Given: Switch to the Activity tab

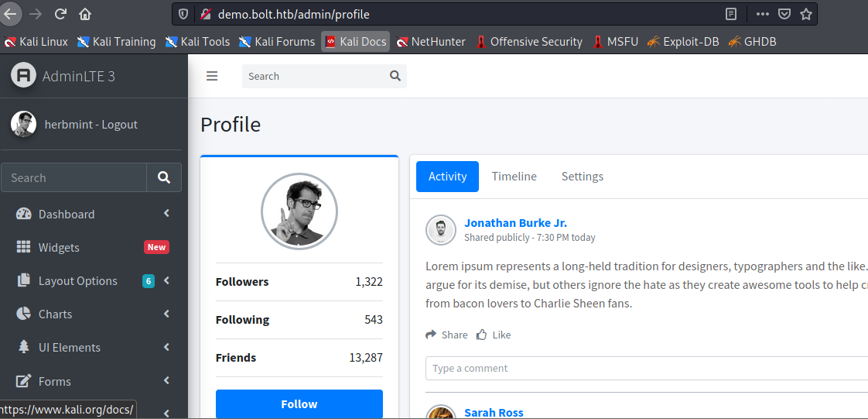Looking at the screenshot, I should (x=447, y=177).
